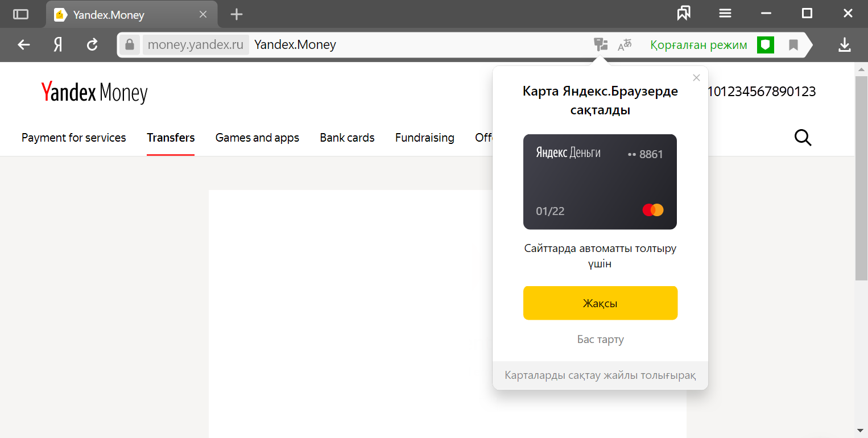The height and width of the screenshot is (438, 868).
Task: Maximize the browser window
Action: (x=807, y=14)
